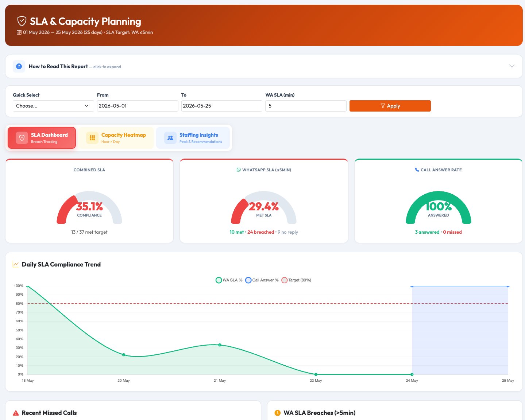Viewport: 525px width, 420px height.
Task: Click the phone icon in Call Answer Rate card
Action: [417, 170]
